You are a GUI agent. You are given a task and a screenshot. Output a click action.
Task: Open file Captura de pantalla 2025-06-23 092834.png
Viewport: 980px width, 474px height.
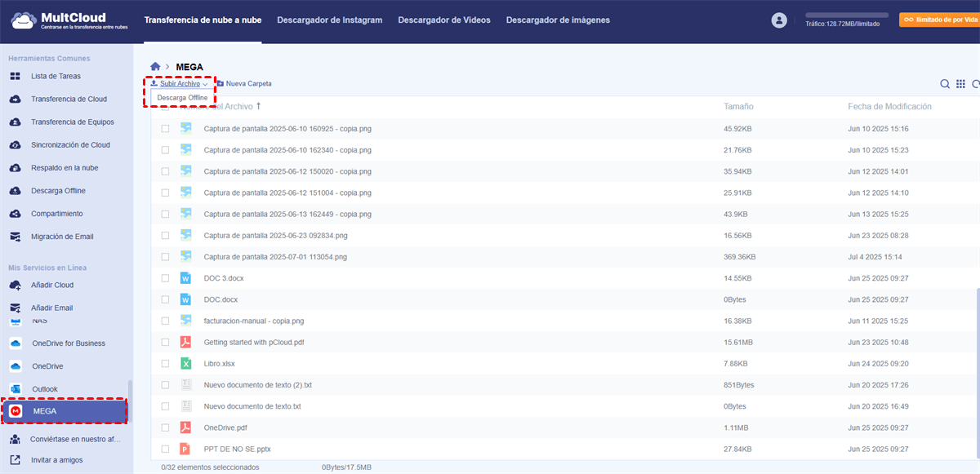tap(275, 236)
